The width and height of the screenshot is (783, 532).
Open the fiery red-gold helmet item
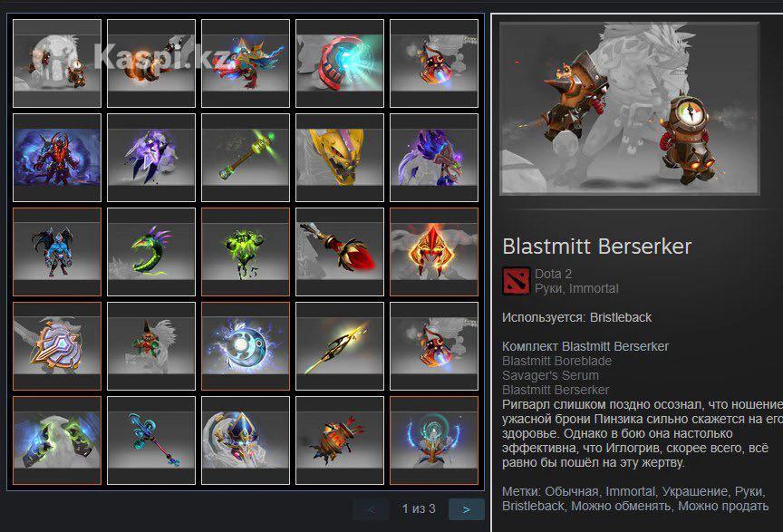434,252
